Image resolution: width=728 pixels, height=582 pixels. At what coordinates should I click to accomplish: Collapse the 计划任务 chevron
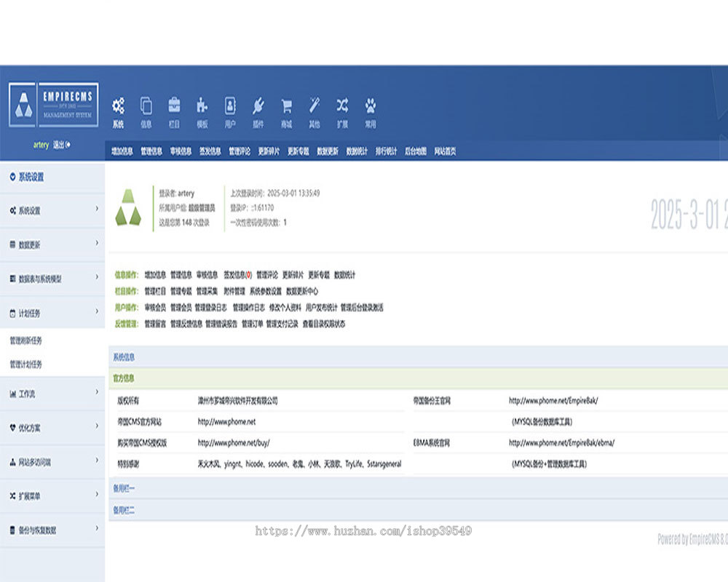point(97,311)
